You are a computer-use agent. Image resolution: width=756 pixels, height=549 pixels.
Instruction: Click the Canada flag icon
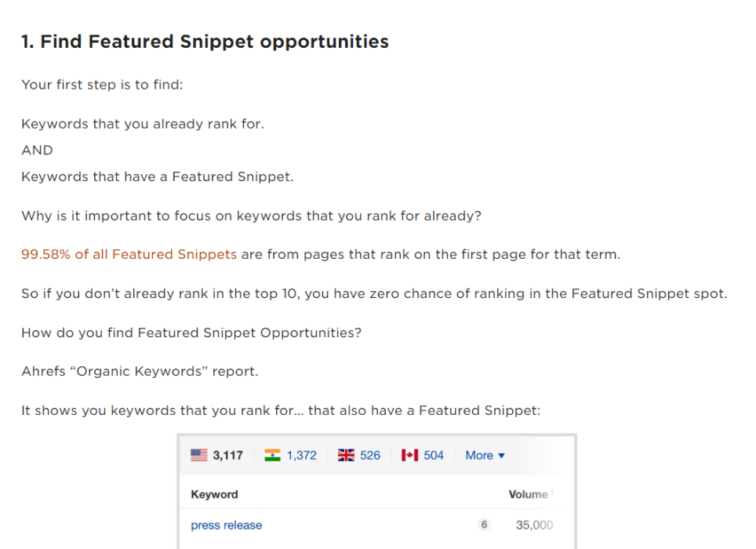[410, 455]
